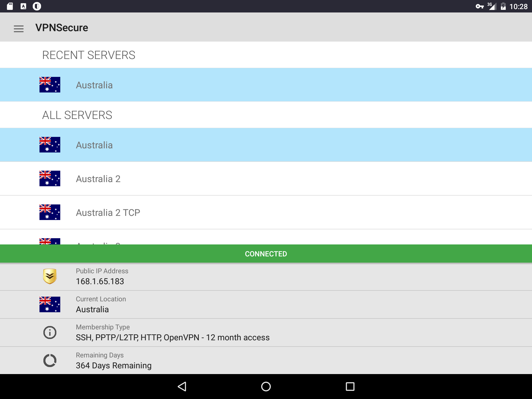Click the VPN key status bar icon

[480, 6]
